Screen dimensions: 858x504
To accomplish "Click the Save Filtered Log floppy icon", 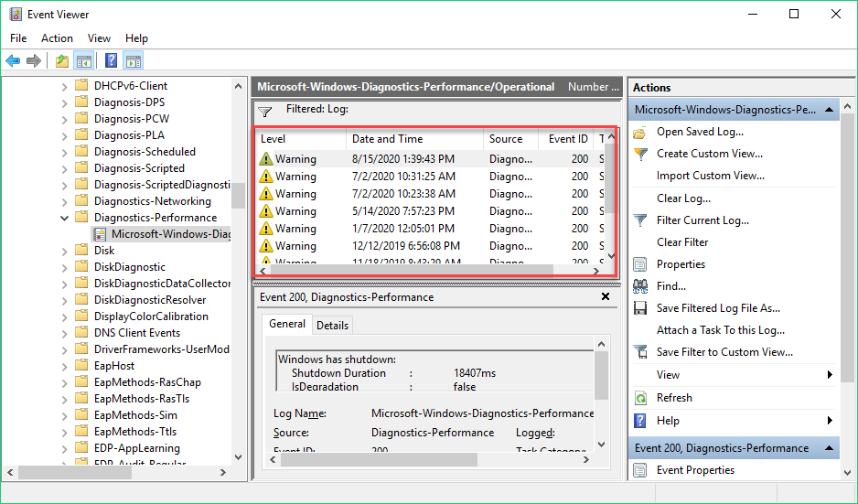I will pyautogui.click(x=639, y=308).
